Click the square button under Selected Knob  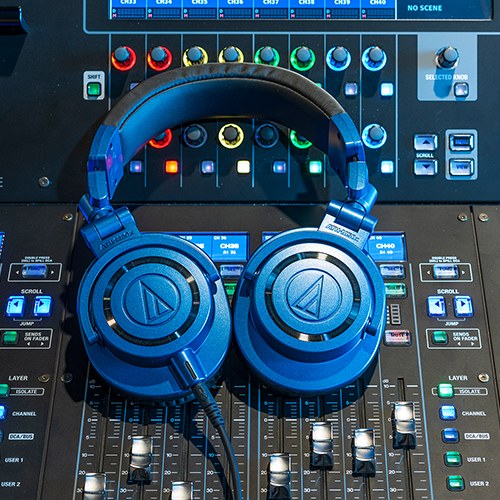pos(461,90)
